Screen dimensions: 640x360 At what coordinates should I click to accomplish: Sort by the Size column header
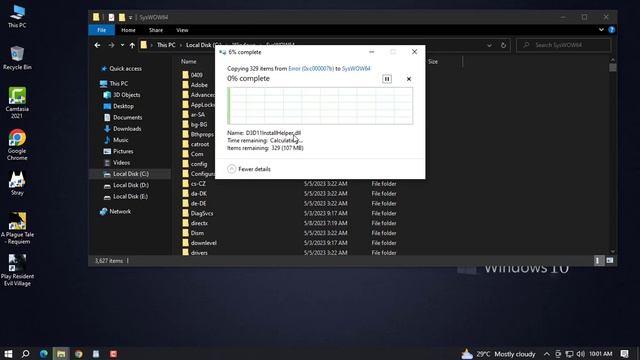click(x=433, y=62)
